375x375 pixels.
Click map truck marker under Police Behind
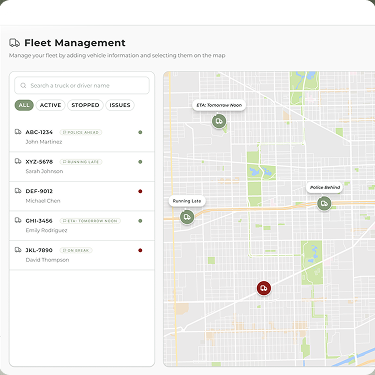[x=324, y=203]
